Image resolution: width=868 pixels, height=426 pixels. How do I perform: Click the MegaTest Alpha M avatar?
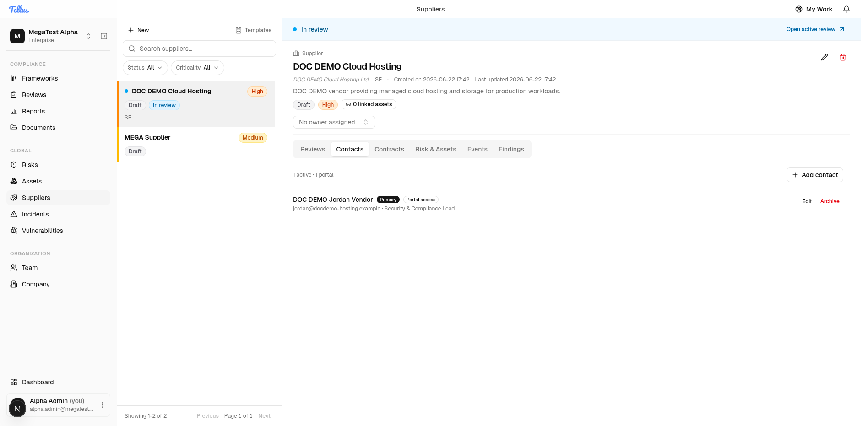click(17, 36)
